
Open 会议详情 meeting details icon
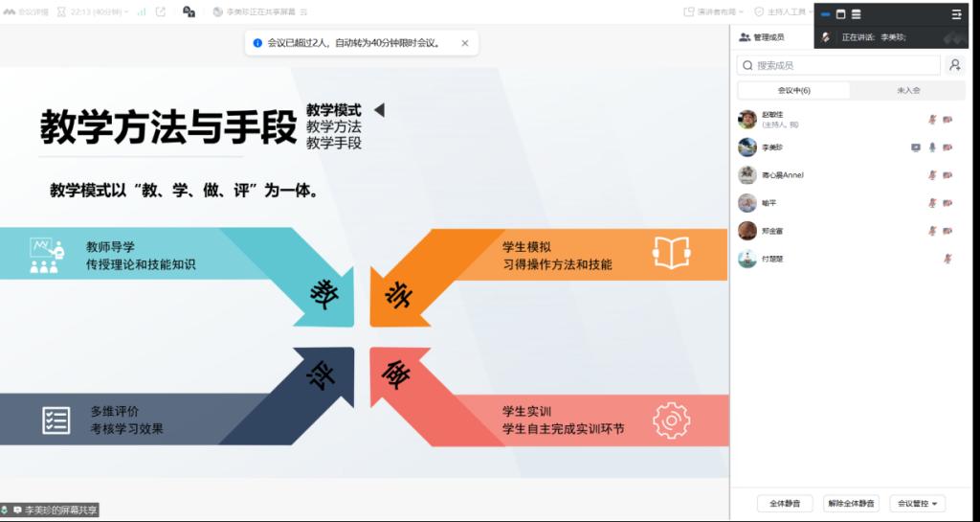tap(26, 11)
